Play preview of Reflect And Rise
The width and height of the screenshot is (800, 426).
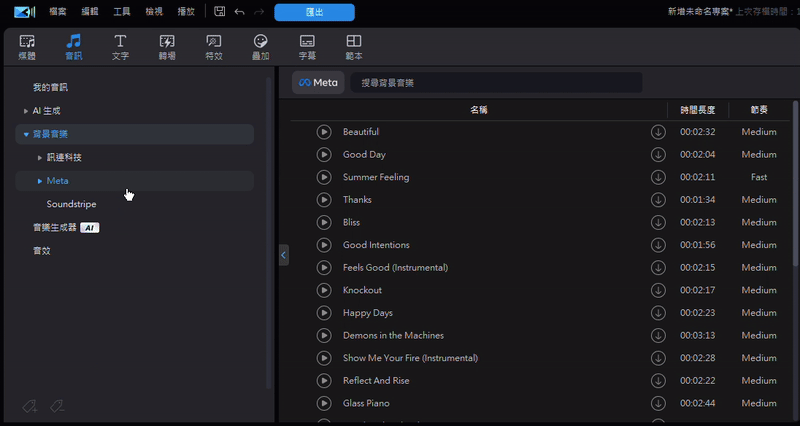pos(324,381)
